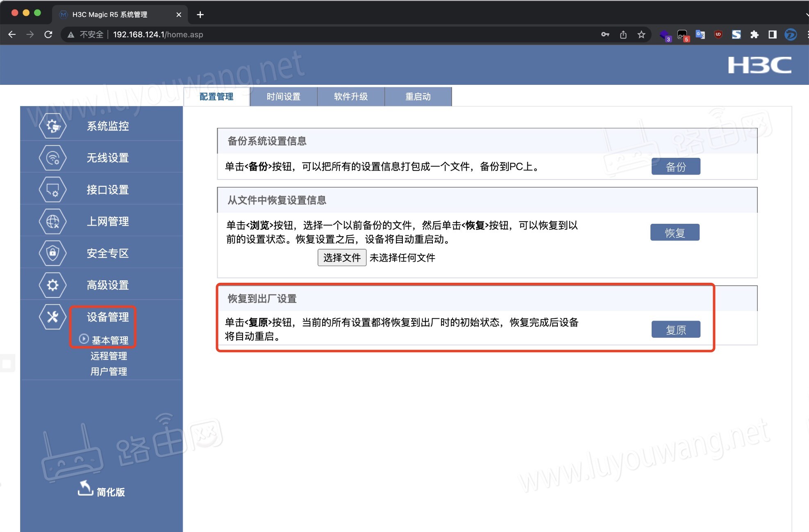Switch to the 时间设置 tab
The height and width of the screenshot is (532, 809).
pos(283,96)
